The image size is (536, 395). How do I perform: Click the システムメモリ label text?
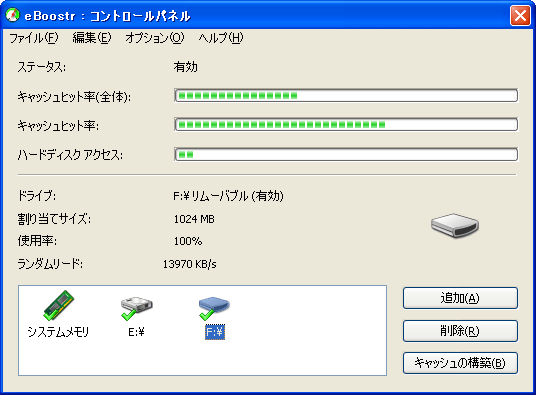point(58,332)
